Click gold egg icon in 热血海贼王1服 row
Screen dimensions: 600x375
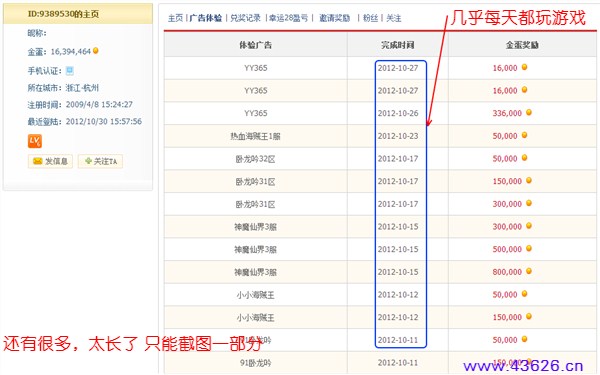pyautogui.click(x=525, y=135)
